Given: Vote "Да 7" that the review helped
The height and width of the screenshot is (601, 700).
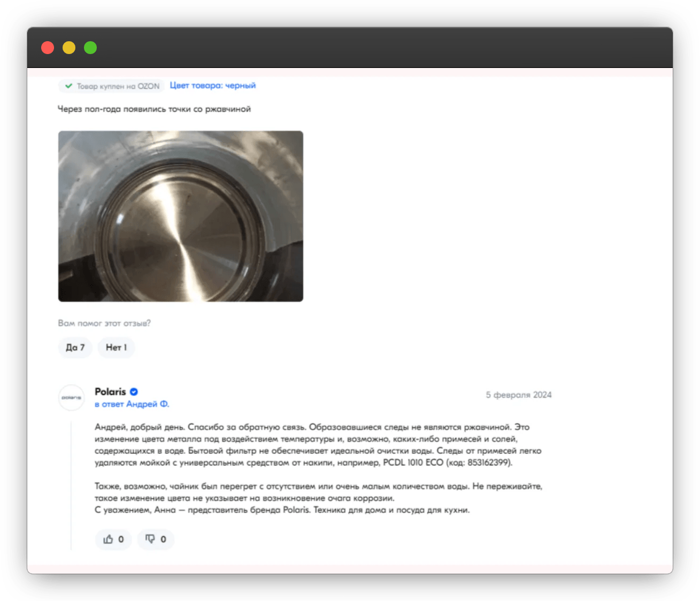Looking at the screenshot, I should [75, 347].
